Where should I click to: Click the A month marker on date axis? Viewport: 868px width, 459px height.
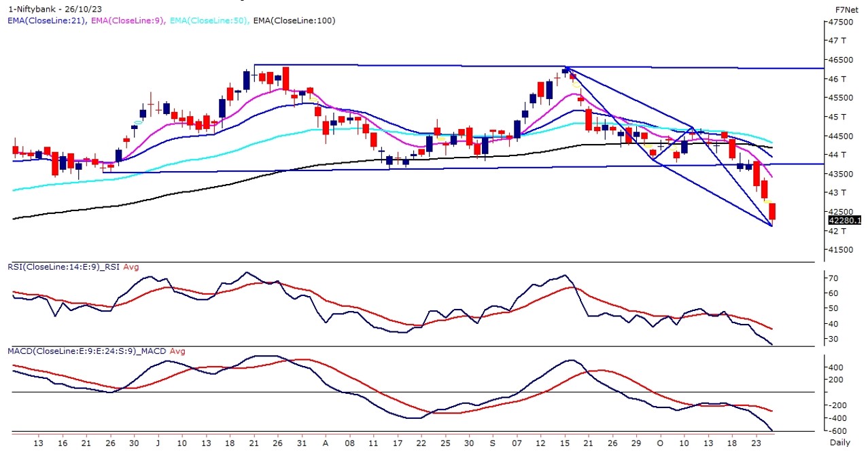[325, 442]
